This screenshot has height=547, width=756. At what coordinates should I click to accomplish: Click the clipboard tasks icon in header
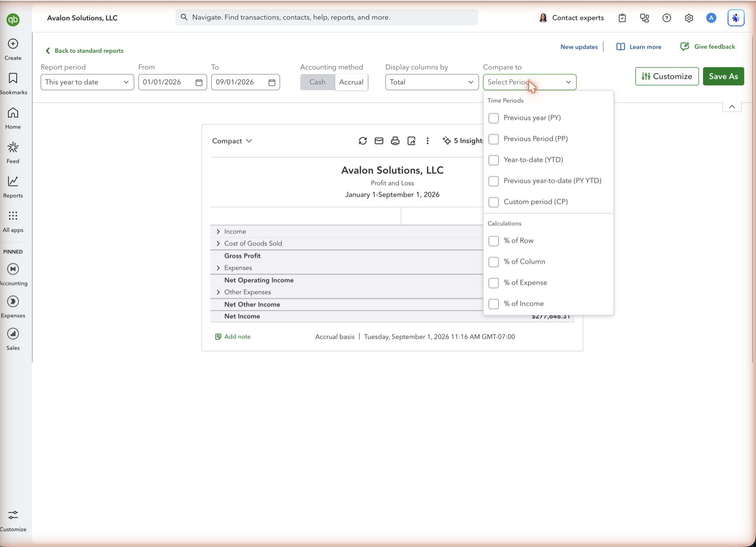(x=622, y=18)
